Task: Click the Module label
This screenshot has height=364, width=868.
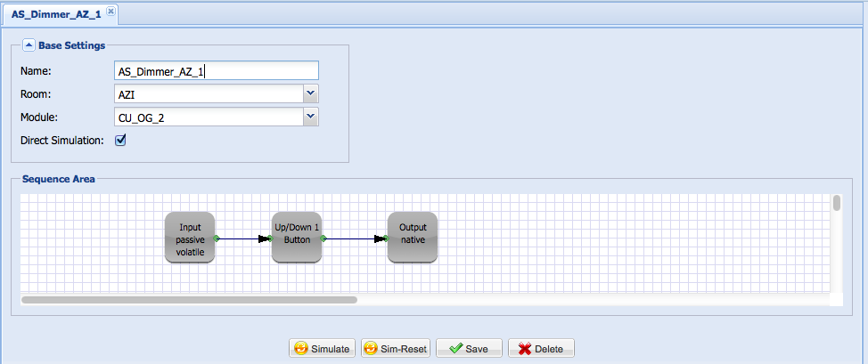Action: click(x=39, y=117)
